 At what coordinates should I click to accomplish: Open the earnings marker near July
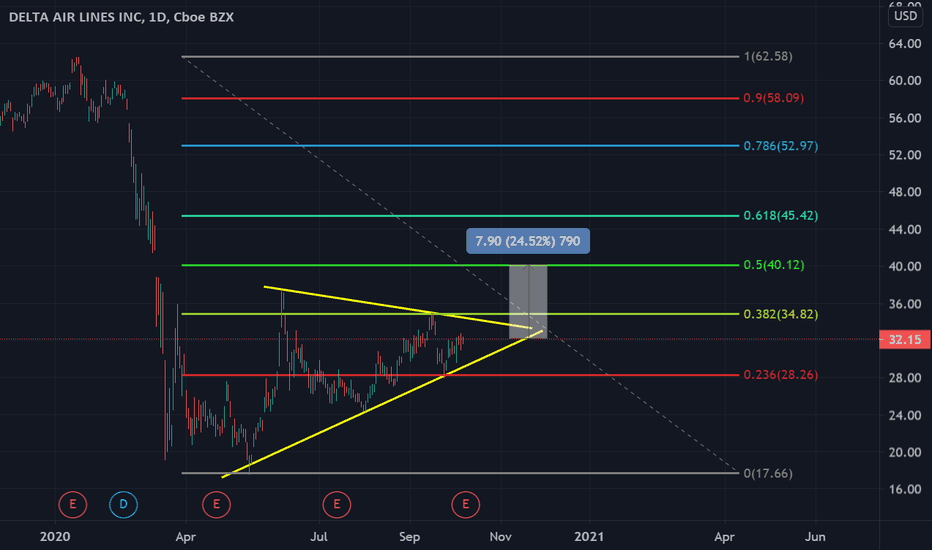[337, 504]
